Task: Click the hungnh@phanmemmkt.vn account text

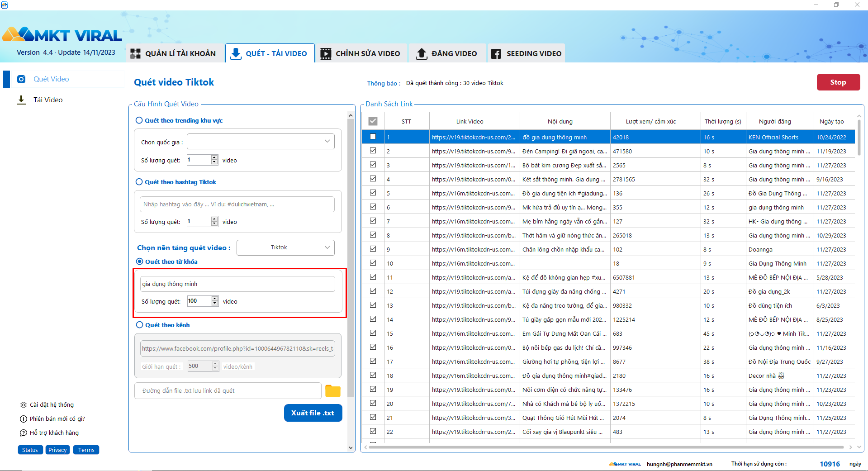Action: (x=679, y=464)
